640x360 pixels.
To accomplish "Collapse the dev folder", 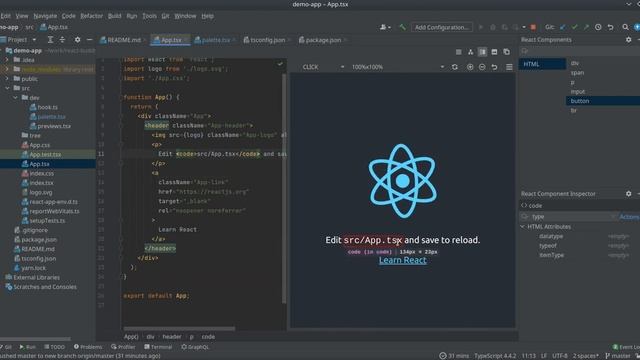I will (15, 98).
